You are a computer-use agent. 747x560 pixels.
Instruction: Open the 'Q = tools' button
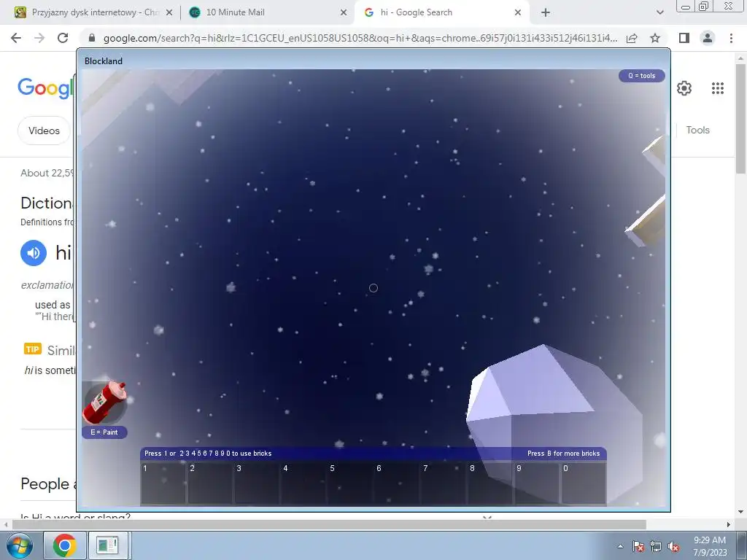[641, 76]
